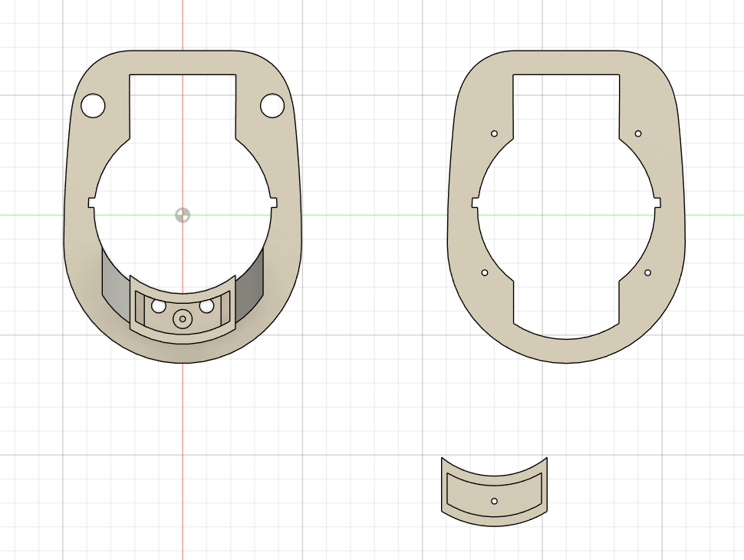
Task: Click left notch on right plate's opening
Action: 474,203
